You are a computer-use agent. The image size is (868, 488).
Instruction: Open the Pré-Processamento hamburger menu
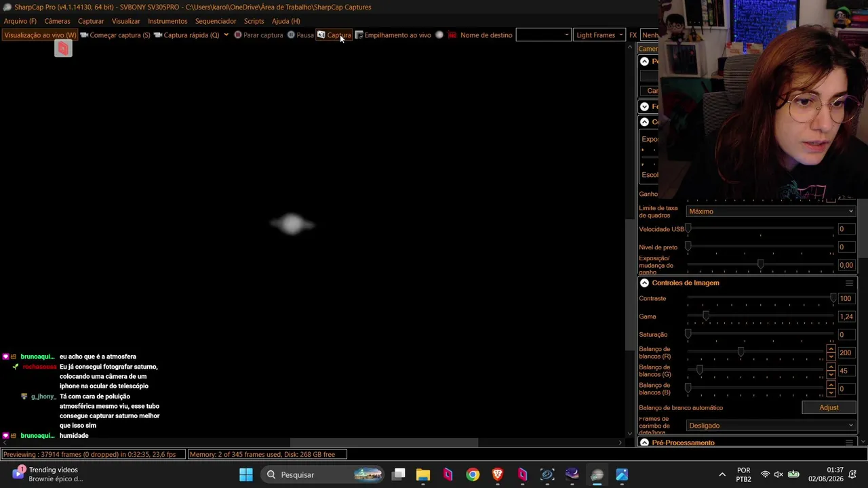849,443
